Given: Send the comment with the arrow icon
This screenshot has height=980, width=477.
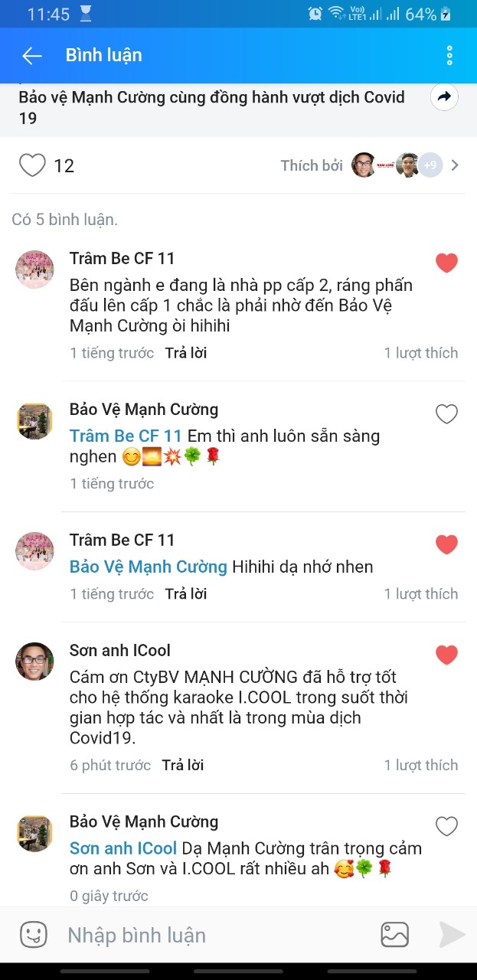Looking at the screenshot, I should pyautogui.click(x=452, y=935).
